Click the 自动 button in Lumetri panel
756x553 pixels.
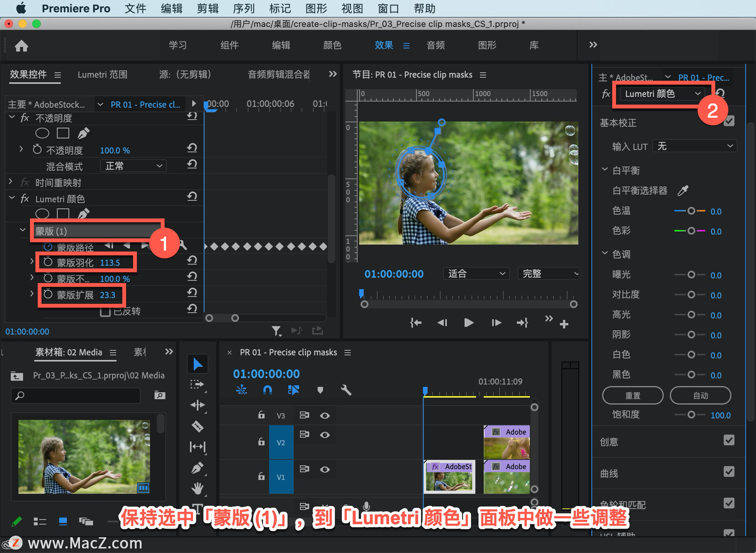point(700,395)
